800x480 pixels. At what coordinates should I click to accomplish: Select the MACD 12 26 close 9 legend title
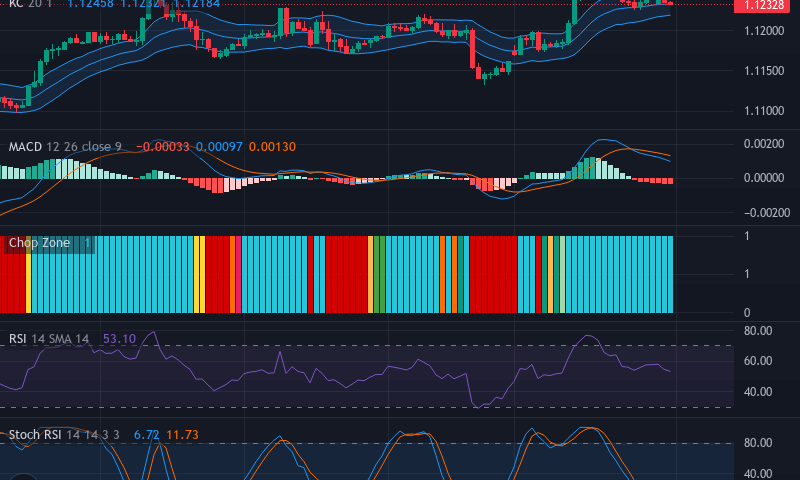pyautogui.click(x=65, y=147)
